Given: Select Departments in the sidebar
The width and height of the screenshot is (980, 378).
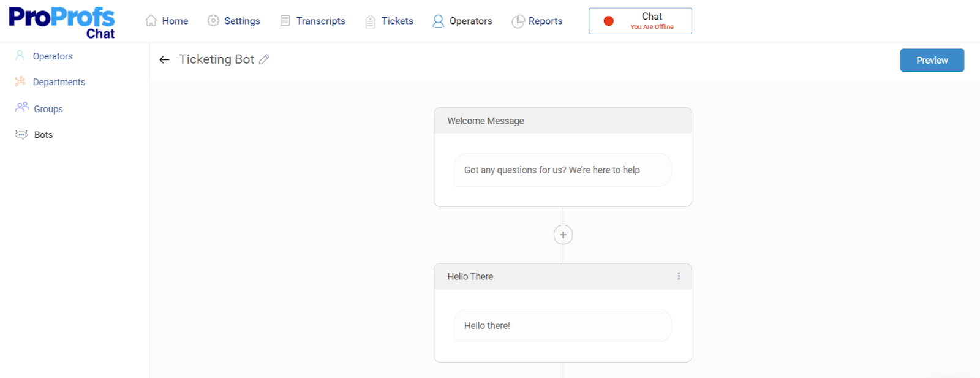Looking at the screenshot, I should pos(59,82).
